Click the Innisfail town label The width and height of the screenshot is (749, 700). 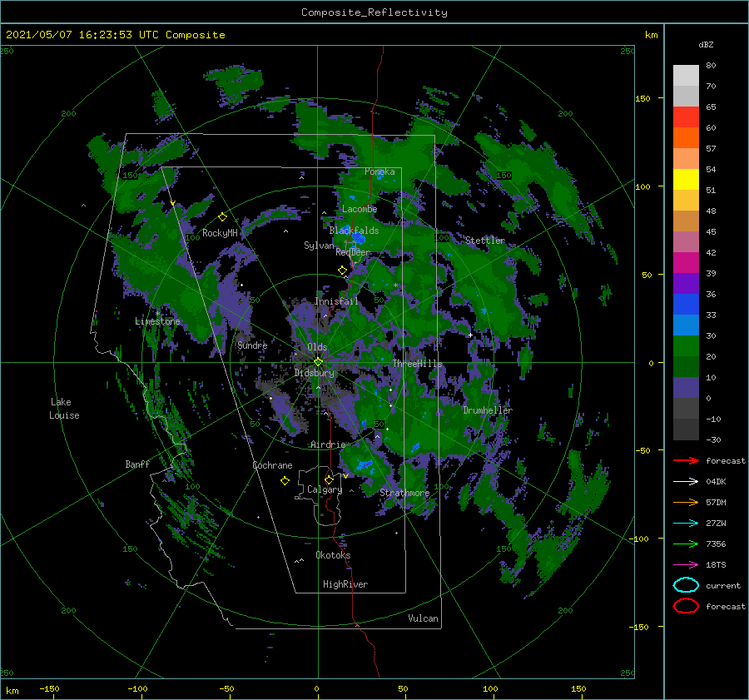pos(336,301)
